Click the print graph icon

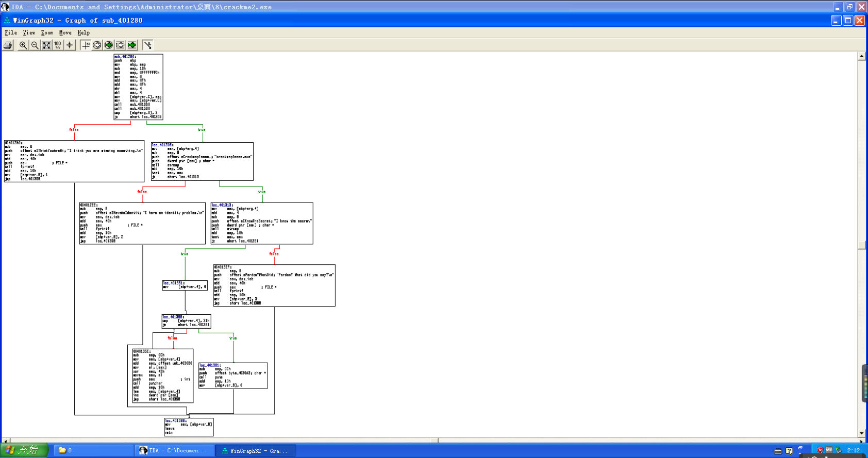click(8, 45)
